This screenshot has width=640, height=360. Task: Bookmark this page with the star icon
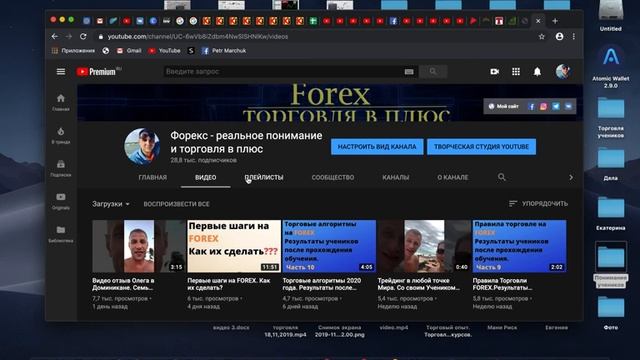(x=542, y=36)
